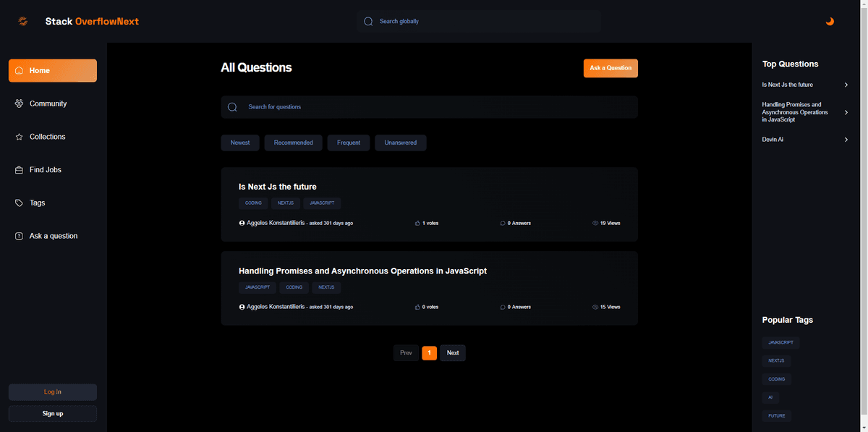Open Collections from the sidebar
This screenshot has width=868, height=432.
[x=53, y=137]
